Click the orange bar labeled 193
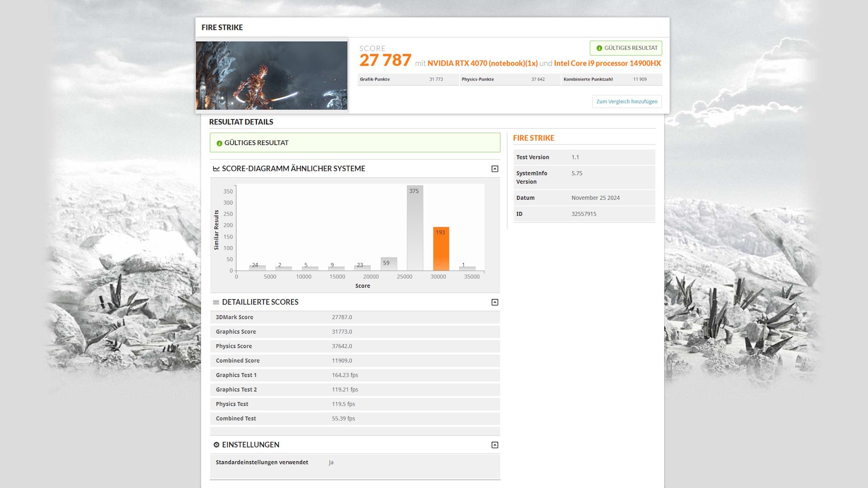The height and width of the screenshot is (488, 868). 441,249
